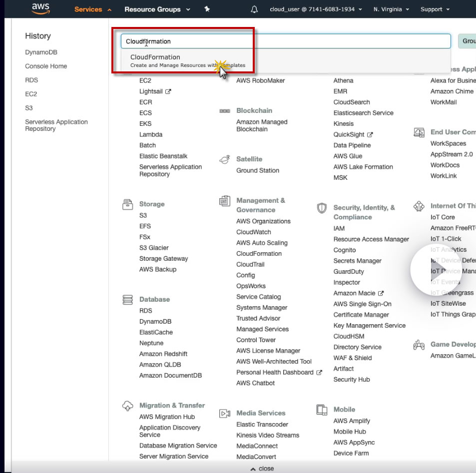The width and height of the screenshot is (476, 473).
Task: Open Amazon Redshift service
Action: click(163, 354)
